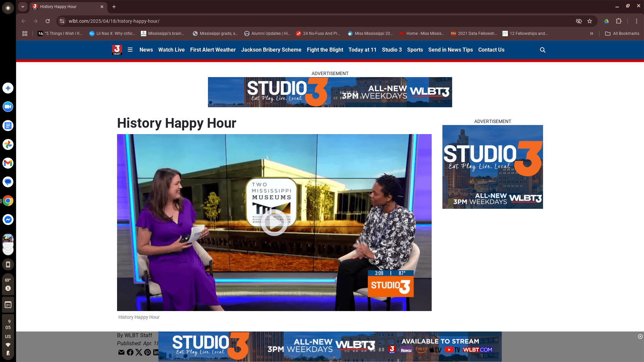Go back with the browser back arrow
The width and height of the screenshot is (644, 362).
[23, 21]
